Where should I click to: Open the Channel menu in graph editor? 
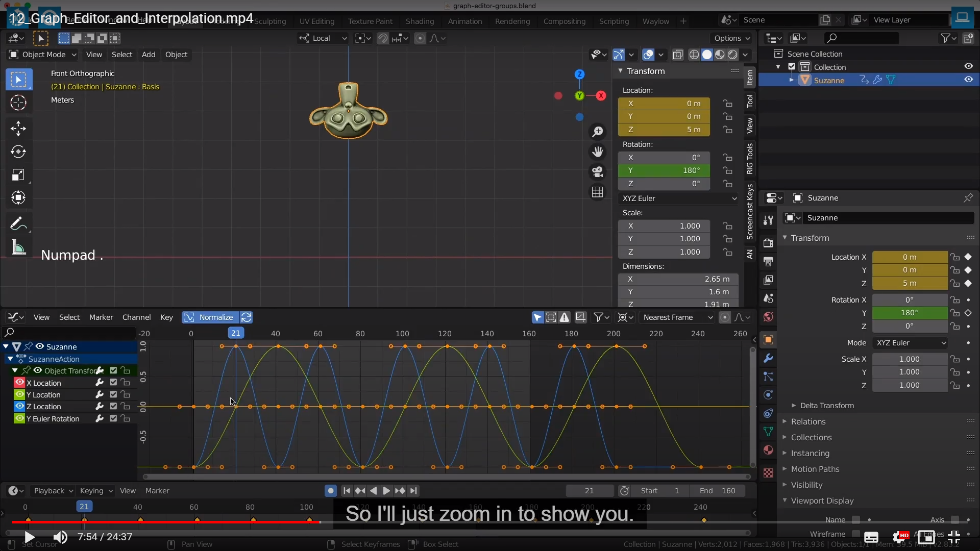tap(136, 317)
